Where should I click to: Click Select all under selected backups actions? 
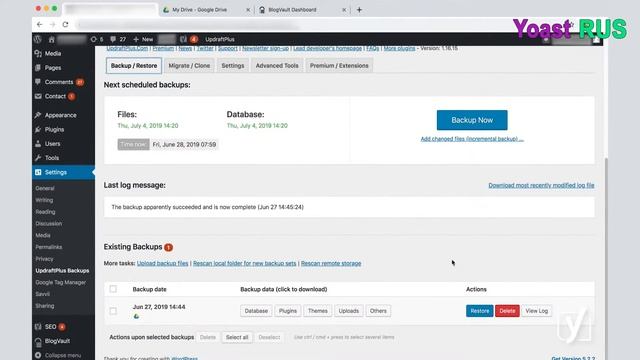coord(237,338)
